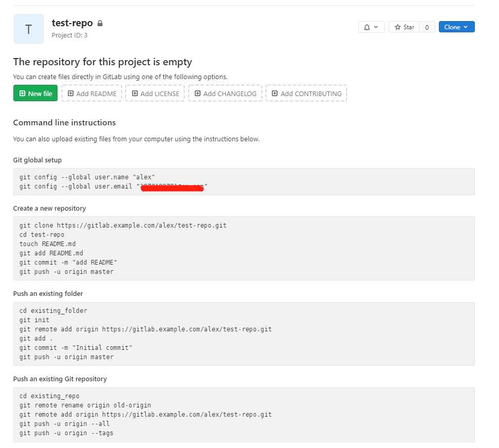Screen dimensions: 499x448
Task: Click the private lock icon beside test-repo
Action: (100, 24)
